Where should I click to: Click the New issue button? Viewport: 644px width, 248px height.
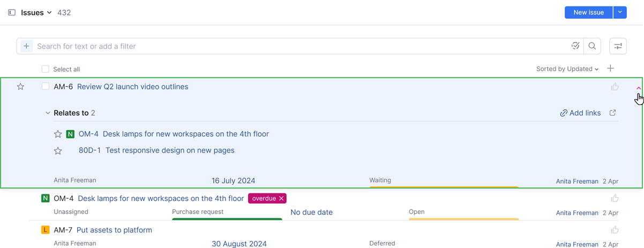click(x=588, y=12)
